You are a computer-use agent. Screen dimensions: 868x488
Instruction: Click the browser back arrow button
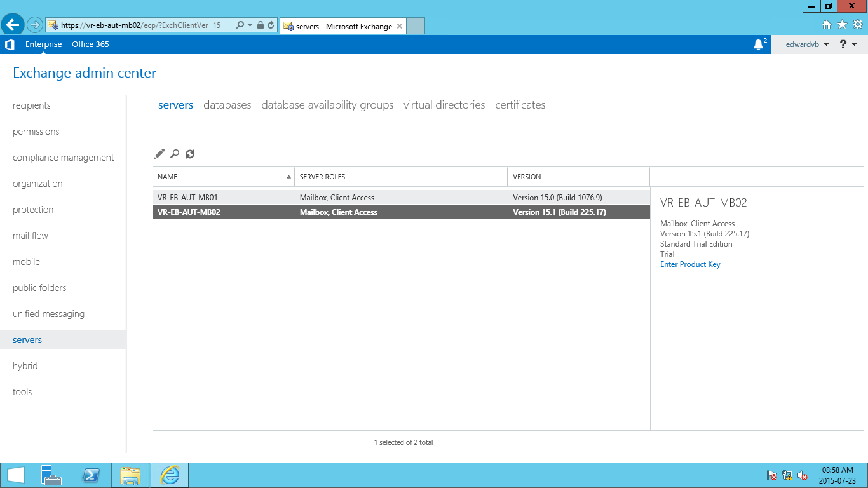tap(13, 25)
